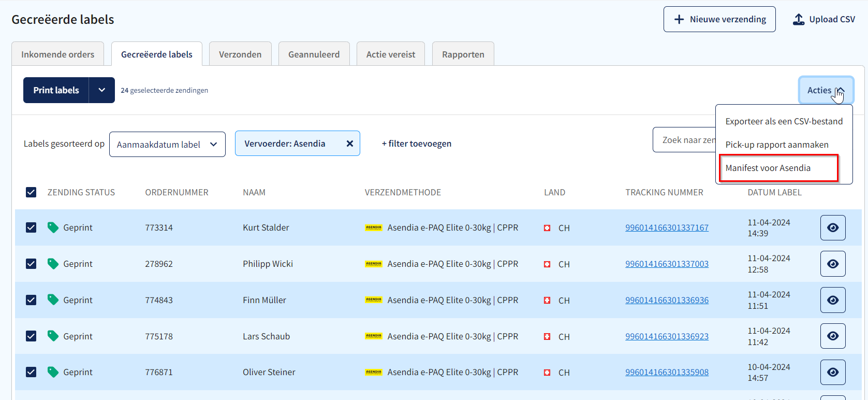Switch to Geannuleerd tab

pyautogui.click(x=314, y=54)
